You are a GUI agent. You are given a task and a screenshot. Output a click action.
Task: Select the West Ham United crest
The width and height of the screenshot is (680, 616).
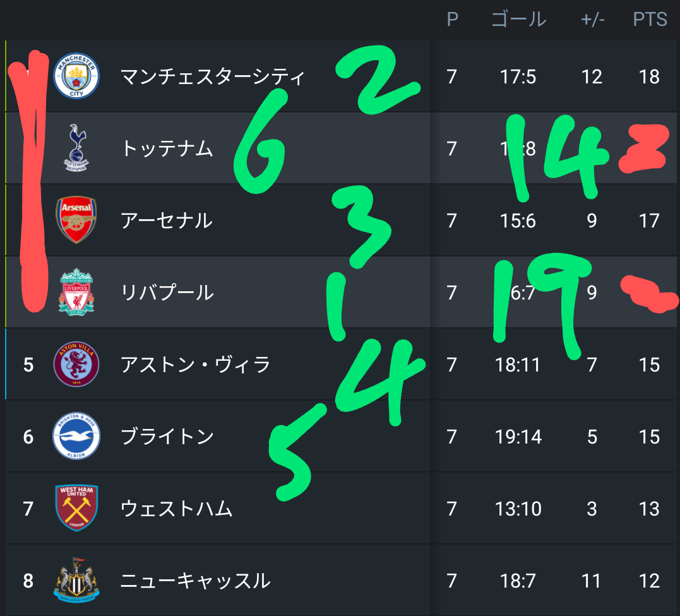(76, 508)
